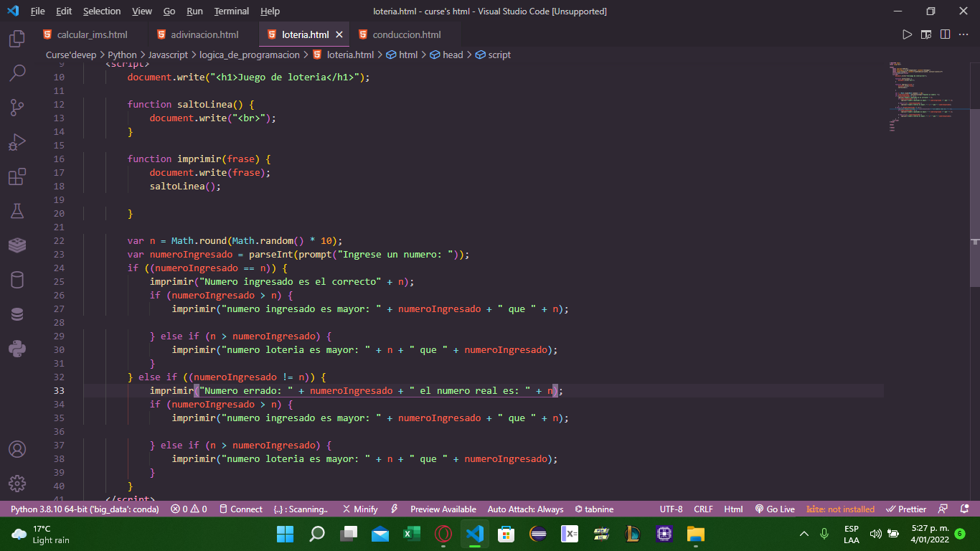
Task: Open the Help menu
Action: pyautogui.click(x=270, y=11)
